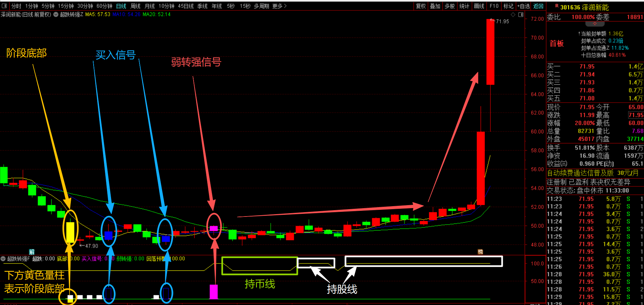Click the MA10: 54.26 label
644x305 pixels.
coord(126,14)
